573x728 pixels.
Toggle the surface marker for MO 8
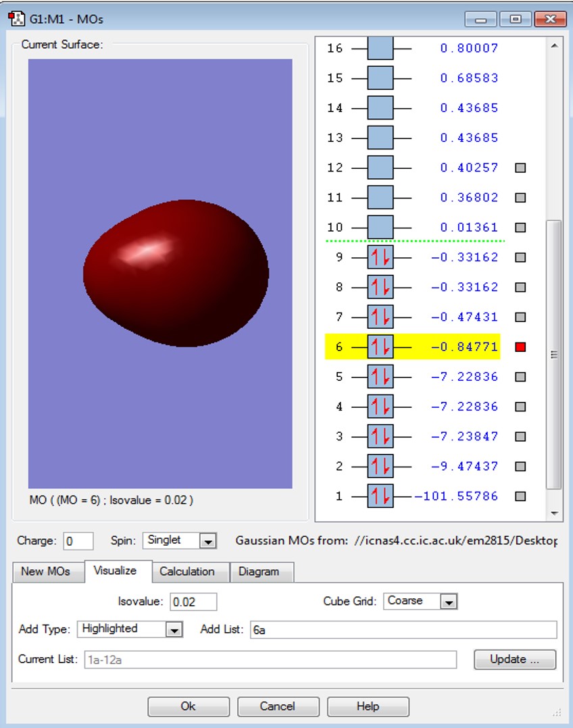point(520,288)
